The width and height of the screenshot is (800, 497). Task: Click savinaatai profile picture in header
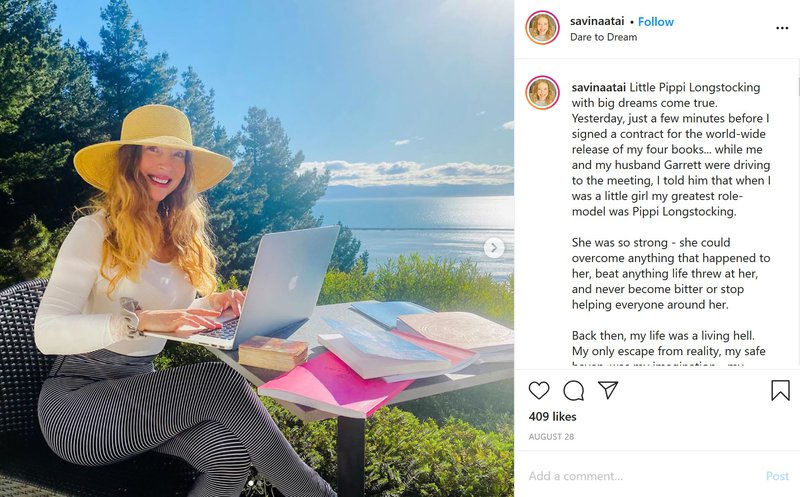[542, 28]
